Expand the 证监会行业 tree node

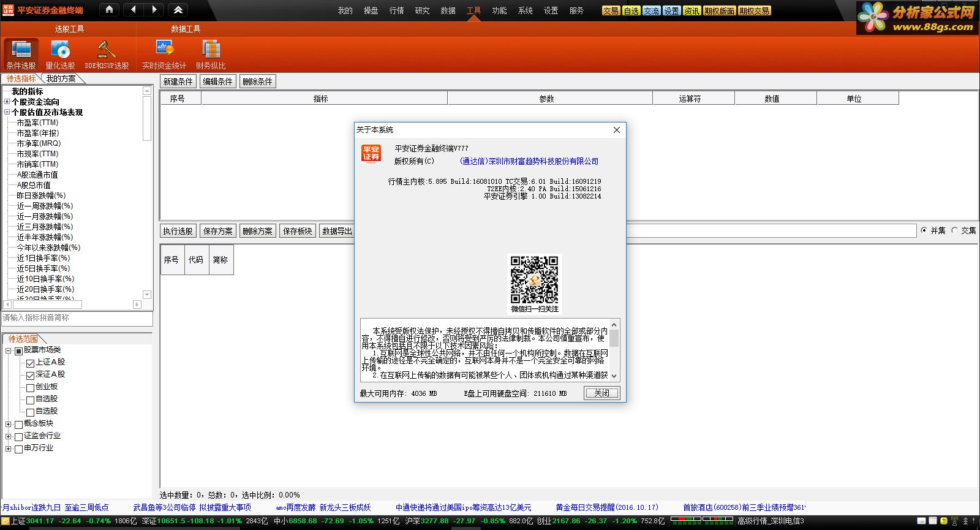(8, 436)
